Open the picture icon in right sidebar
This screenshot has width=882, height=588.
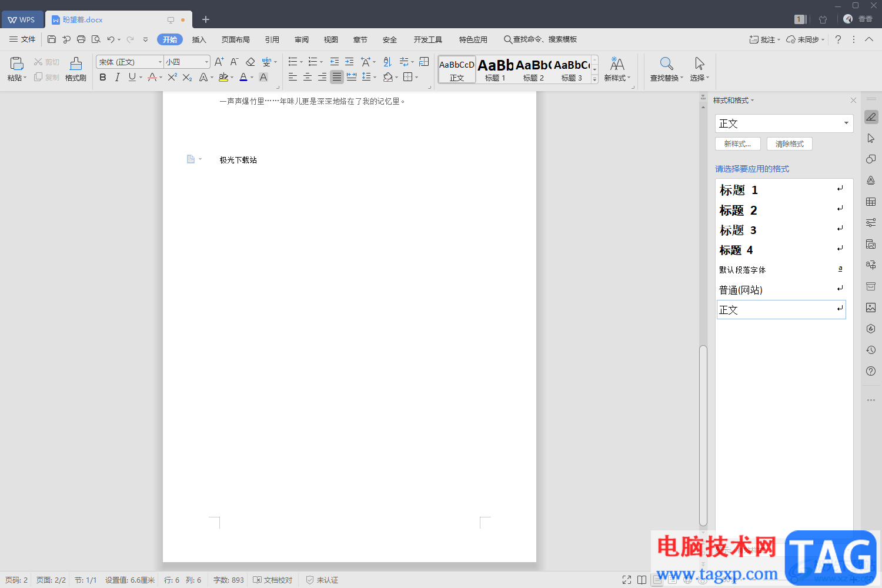click(x=871, y=308)
